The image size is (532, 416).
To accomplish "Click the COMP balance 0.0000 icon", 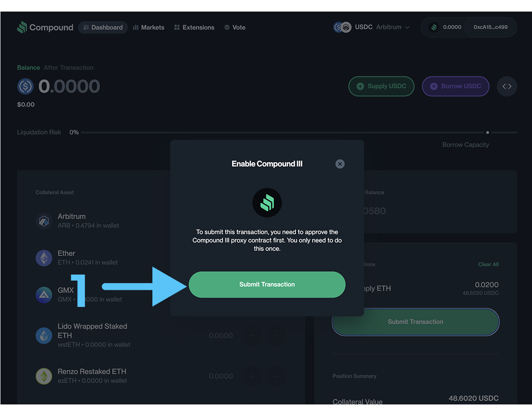I will [434, 27].
